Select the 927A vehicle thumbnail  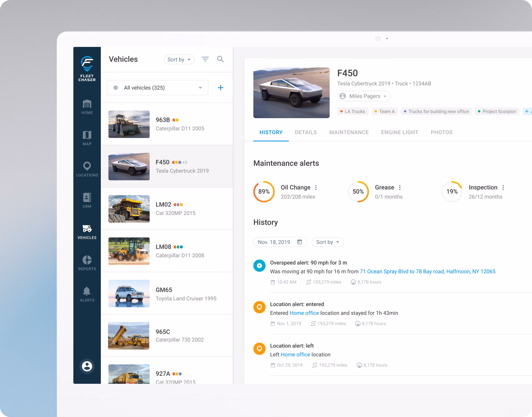pos(129,374)
